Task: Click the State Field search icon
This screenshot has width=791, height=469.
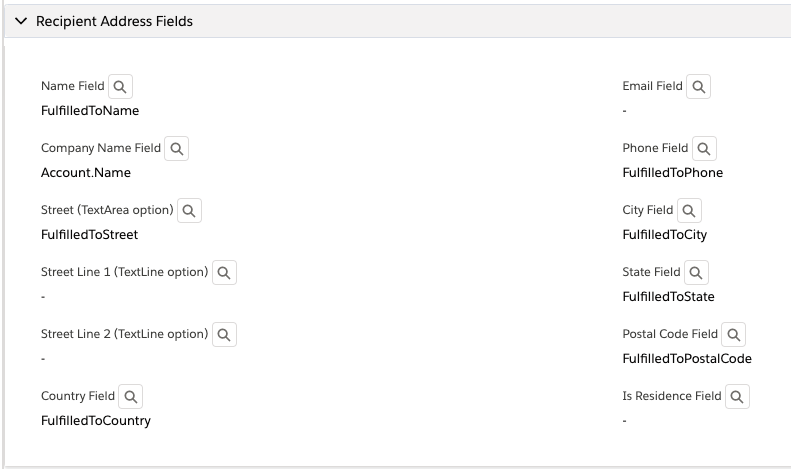Action: coord(696,273)
